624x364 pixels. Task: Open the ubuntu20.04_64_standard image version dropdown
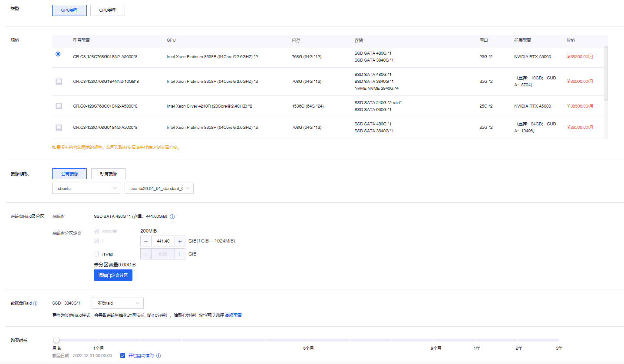pos(159,188)
